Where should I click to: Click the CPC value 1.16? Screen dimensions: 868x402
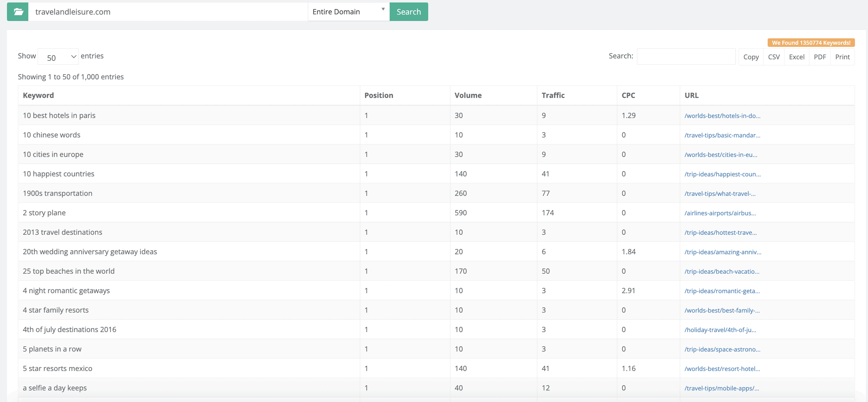tap(628, 368)
